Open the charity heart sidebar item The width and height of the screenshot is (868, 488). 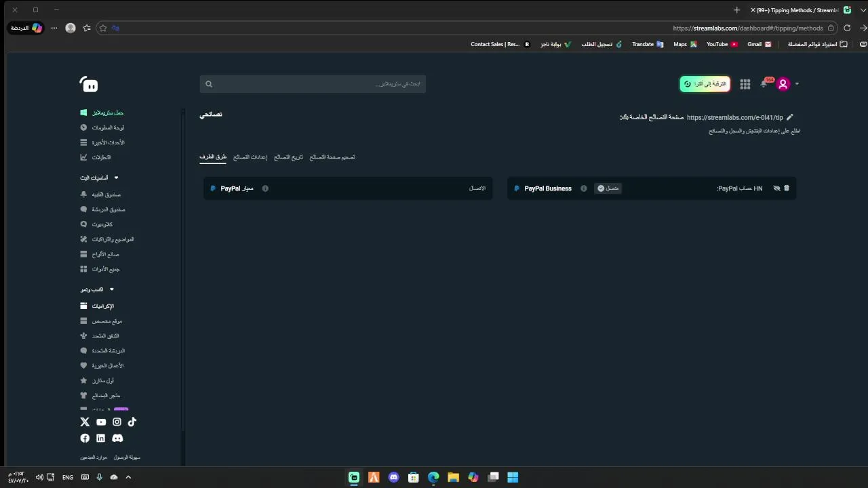[102, 366]
